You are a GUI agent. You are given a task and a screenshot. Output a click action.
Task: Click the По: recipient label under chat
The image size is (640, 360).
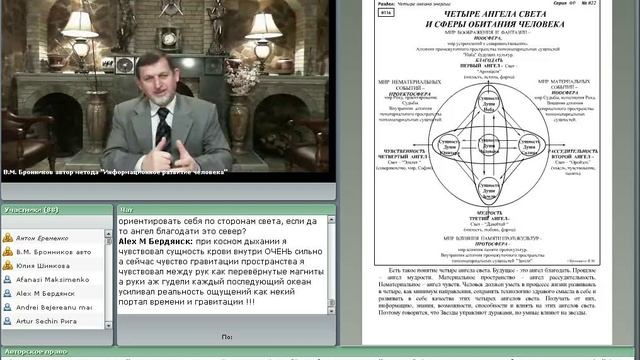(227, 337)
